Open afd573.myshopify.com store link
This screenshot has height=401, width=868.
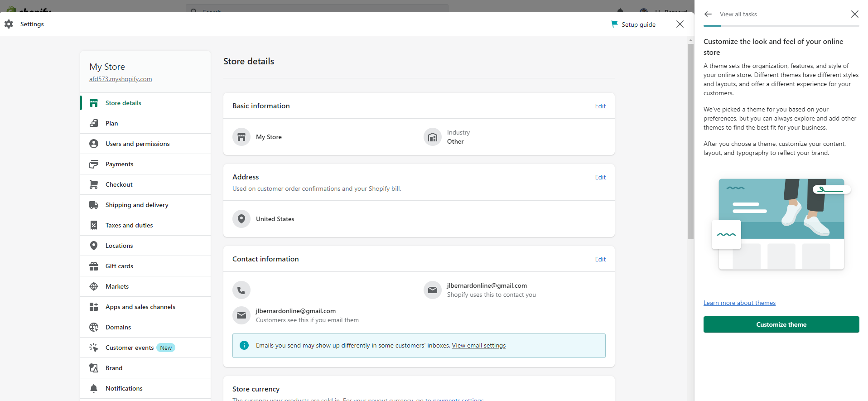pos(121,79)
